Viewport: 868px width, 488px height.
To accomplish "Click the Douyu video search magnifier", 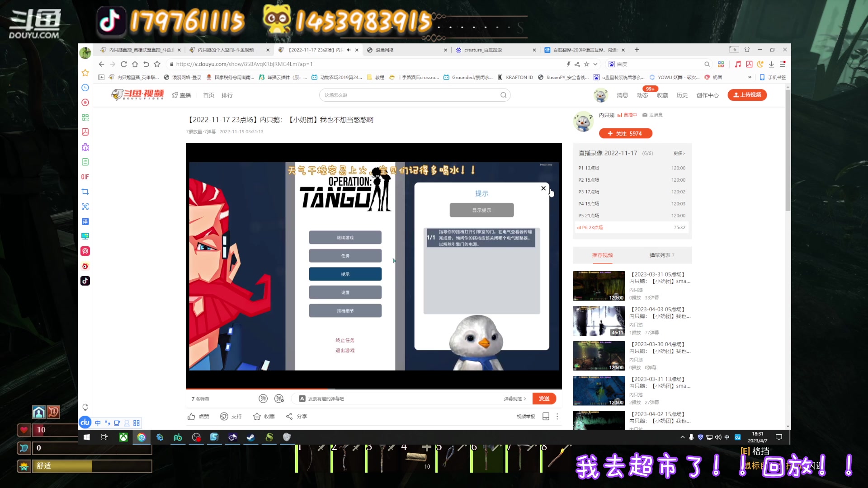I will click(503, 95).
